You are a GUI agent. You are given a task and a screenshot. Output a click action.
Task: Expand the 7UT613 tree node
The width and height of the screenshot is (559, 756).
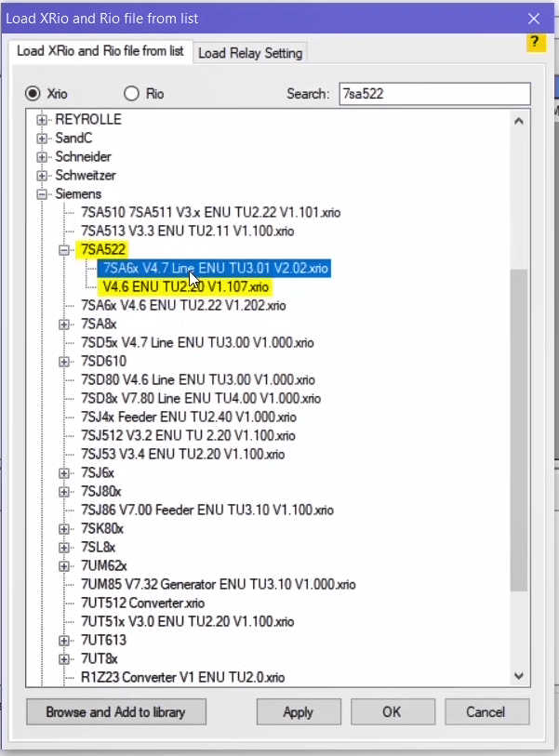coord(64,641)
